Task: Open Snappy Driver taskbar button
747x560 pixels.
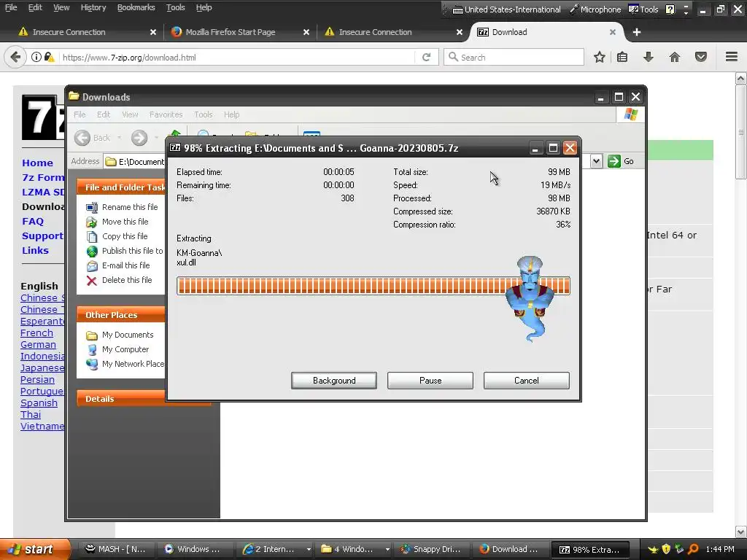Action: tap(431, 549)
